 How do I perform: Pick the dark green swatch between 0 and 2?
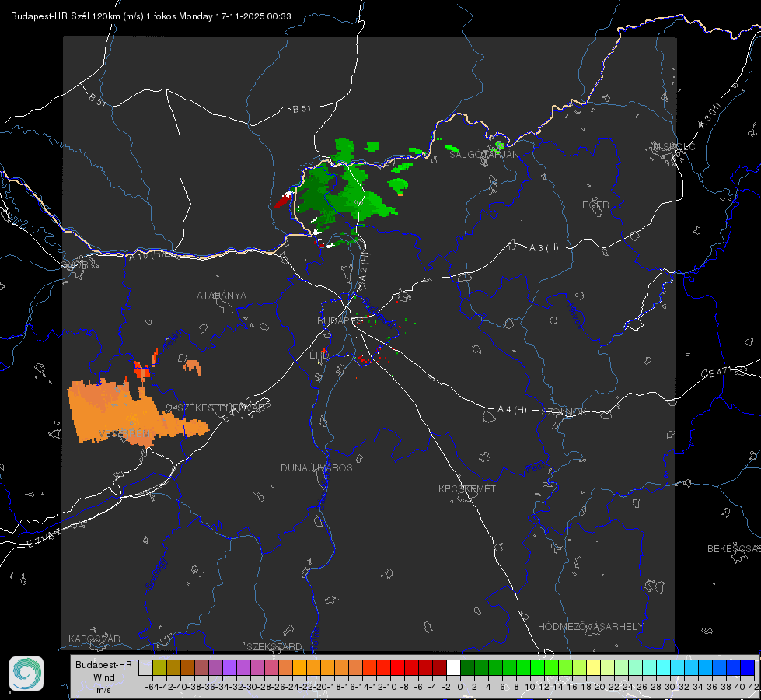[x=467, y=668]
